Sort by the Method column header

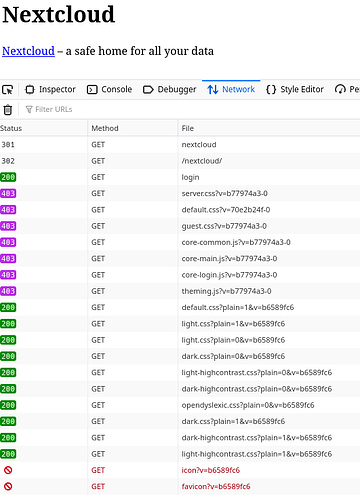point(133,128)
